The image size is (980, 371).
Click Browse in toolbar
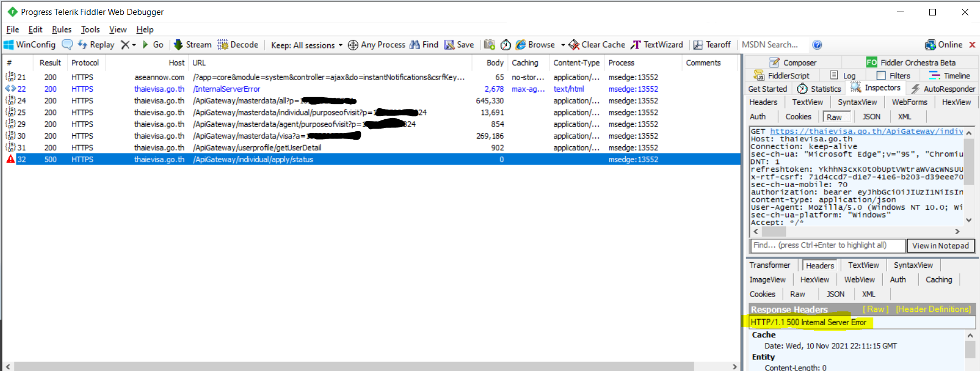535,45
